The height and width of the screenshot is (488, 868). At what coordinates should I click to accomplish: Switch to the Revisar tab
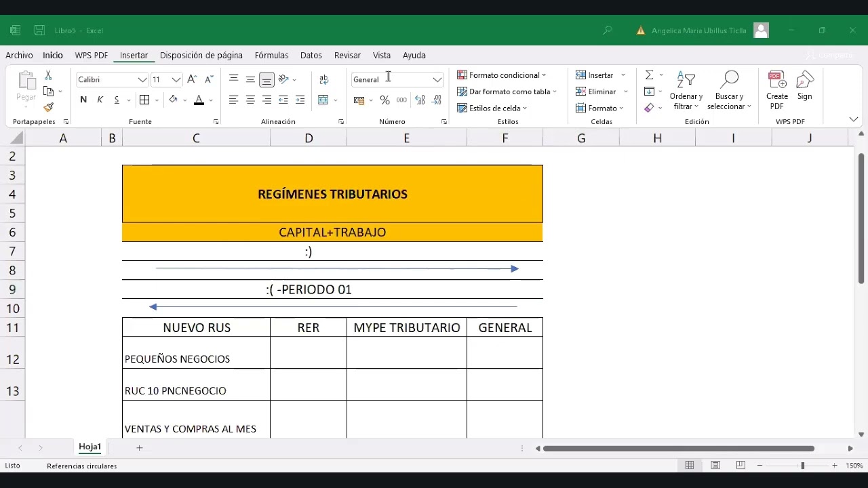coord(347,56)
